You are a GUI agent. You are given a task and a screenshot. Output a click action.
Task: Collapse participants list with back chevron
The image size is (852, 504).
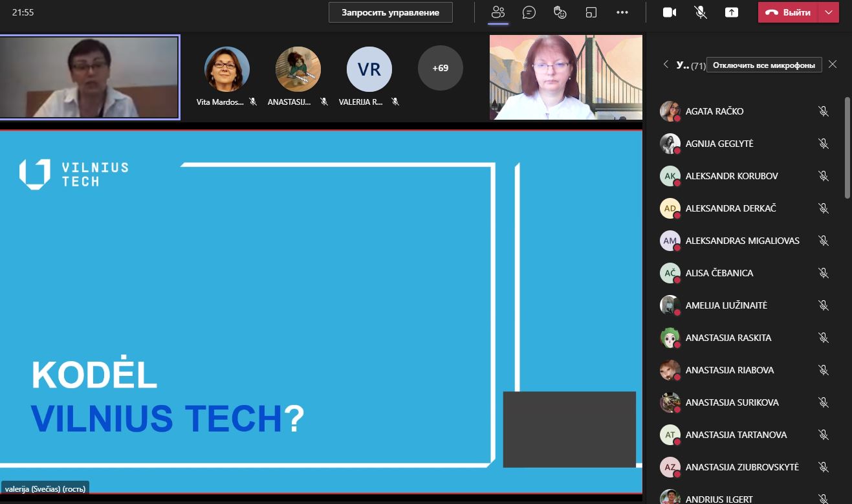pyautogui.click(x=666, y=65)
